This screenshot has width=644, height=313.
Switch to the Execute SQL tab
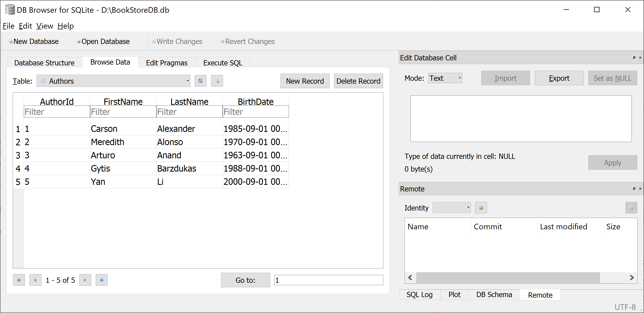point(223,63)
